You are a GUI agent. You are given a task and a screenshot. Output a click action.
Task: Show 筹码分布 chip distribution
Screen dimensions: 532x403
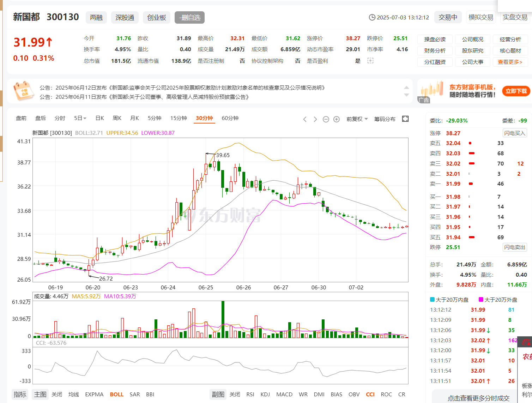(385, 119)
